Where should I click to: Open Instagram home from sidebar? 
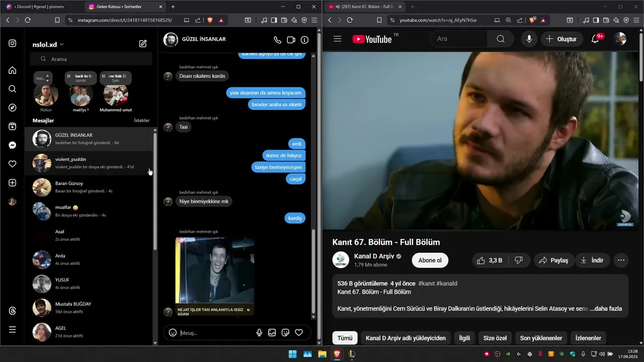tap(13, 70)
